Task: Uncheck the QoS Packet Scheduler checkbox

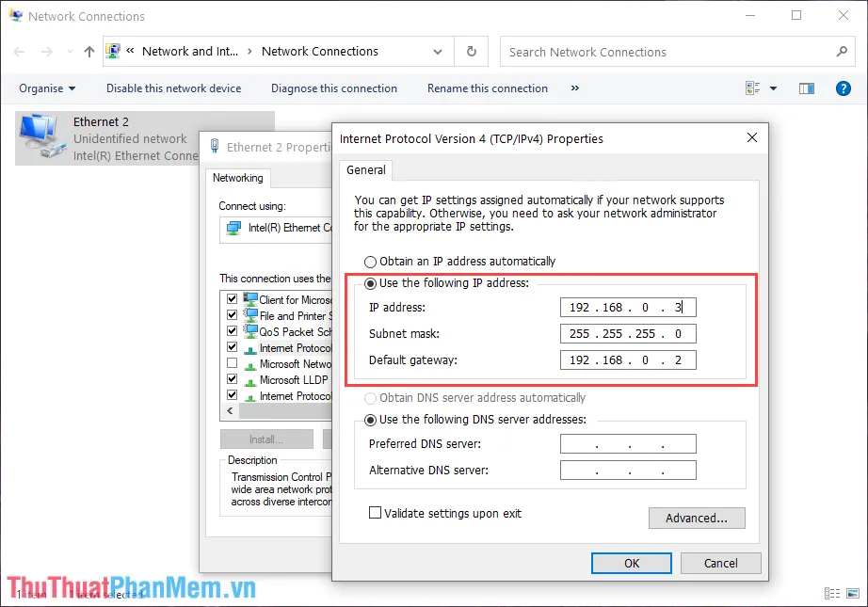Action: [232, 332]
